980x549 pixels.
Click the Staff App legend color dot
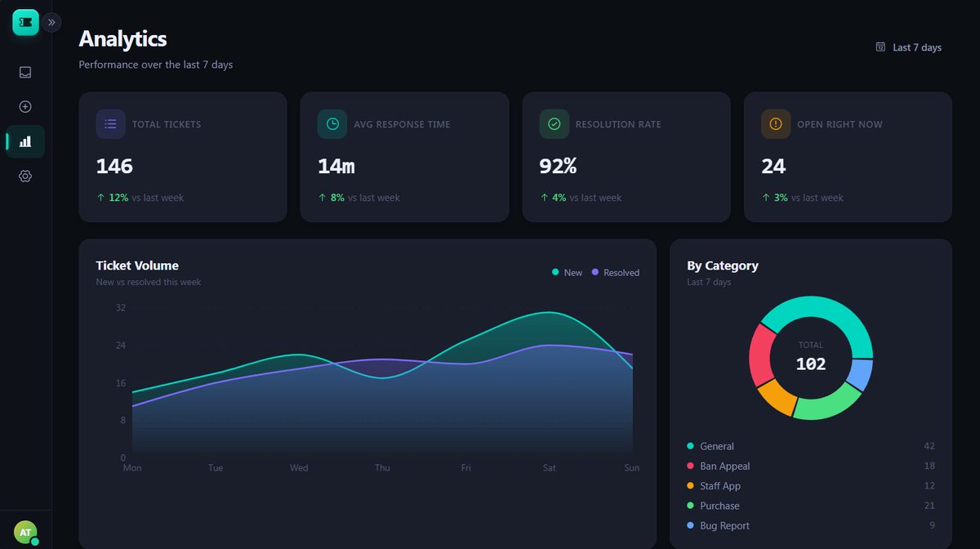pos(691,486)
